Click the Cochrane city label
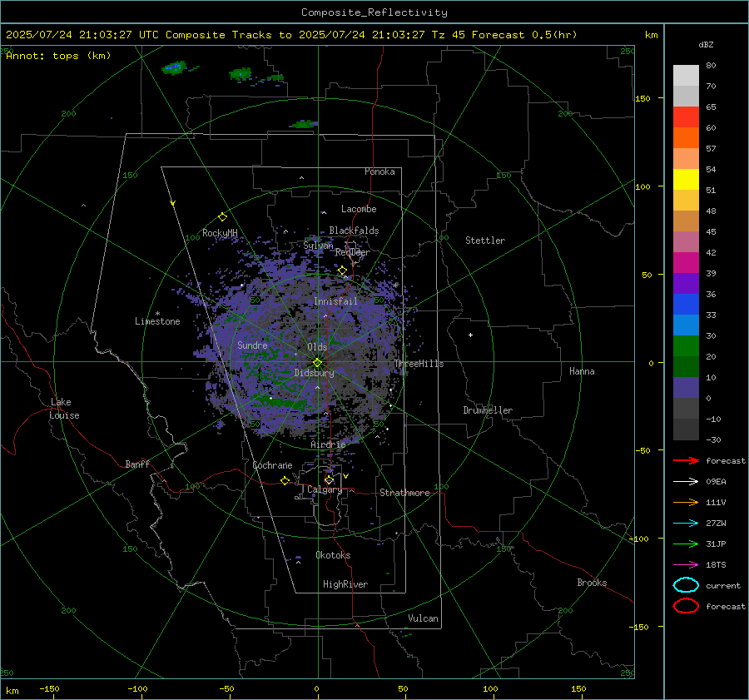Image resolution: width=749 pixels, height=700 pixels. pos(272,465)
